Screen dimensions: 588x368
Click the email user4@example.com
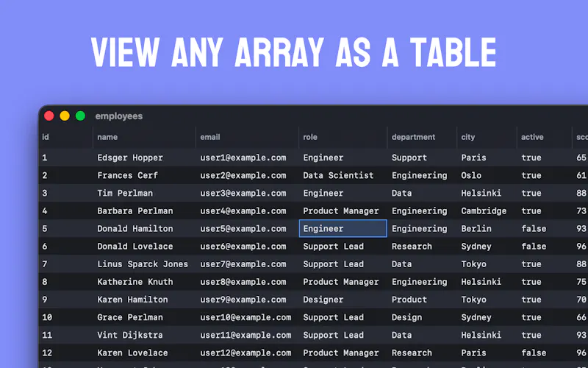pyautogui.click(x=243, y=210)
